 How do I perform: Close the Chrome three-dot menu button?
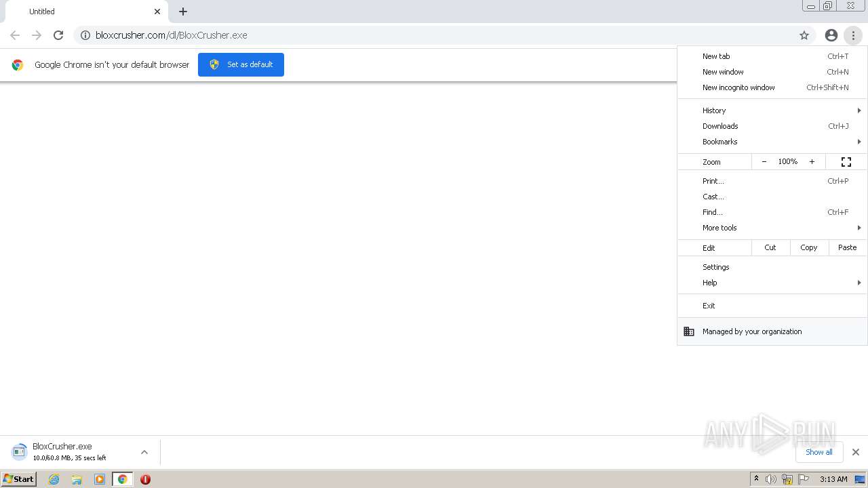pyautogui.click(x=853, y=35)
